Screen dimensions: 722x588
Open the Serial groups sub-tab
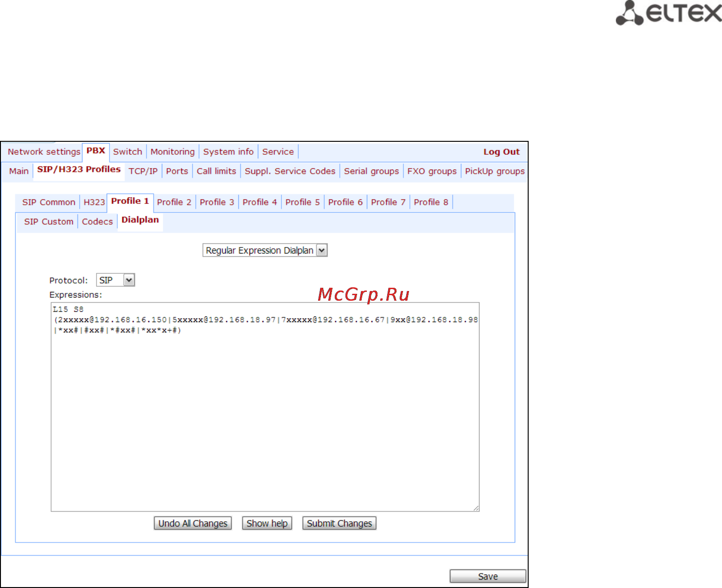[x=371, y=171]
